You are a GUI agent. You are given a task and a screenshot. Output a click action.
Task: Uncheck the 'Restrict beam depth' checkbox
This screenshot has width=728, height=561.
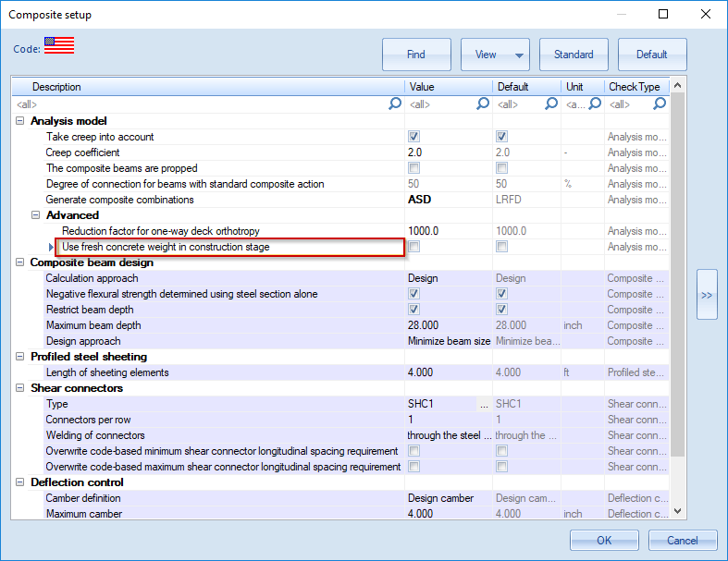[413, 310]
